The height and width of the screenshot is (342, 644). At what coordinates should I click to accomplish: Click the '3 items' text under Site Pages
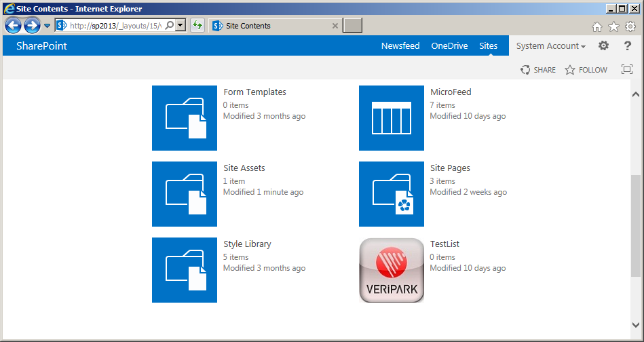[x=442, y=181]
